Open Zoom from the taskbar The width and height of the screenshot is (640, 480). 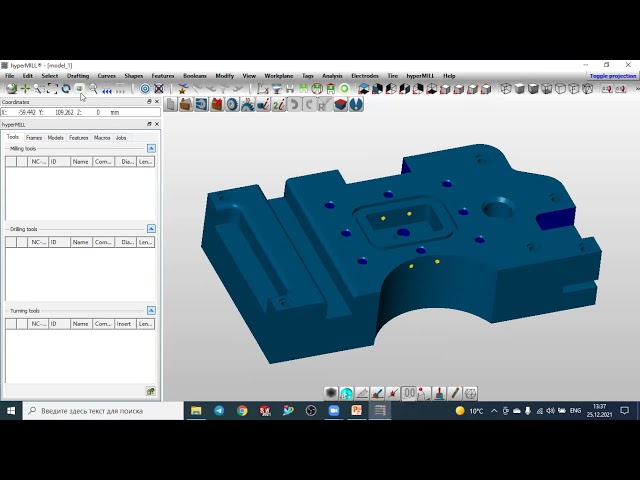pos(334,411)
